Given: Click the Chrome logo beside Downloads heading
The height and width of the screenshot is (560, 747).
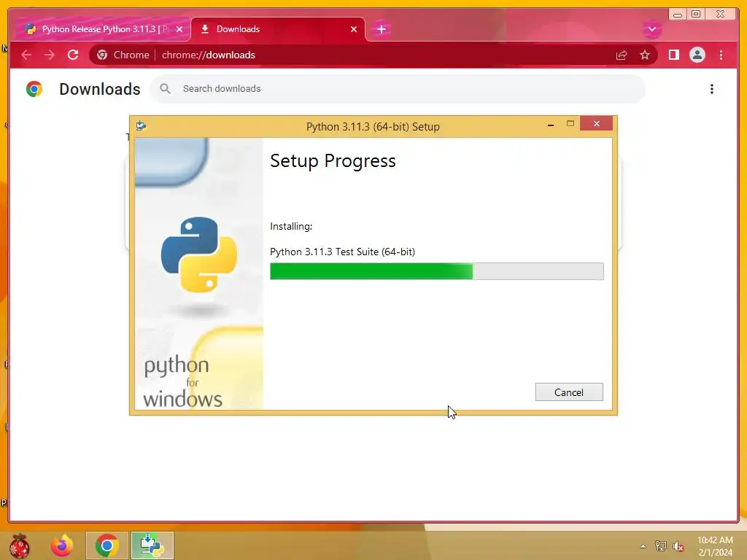Looking at the screenshot, I should (34, 89).
